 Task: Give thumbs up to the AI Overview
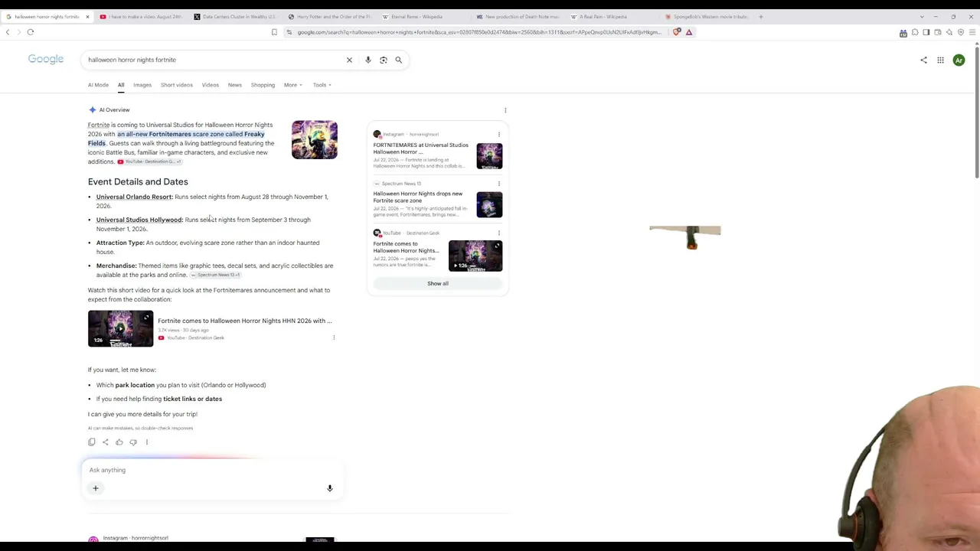point(119,442)
